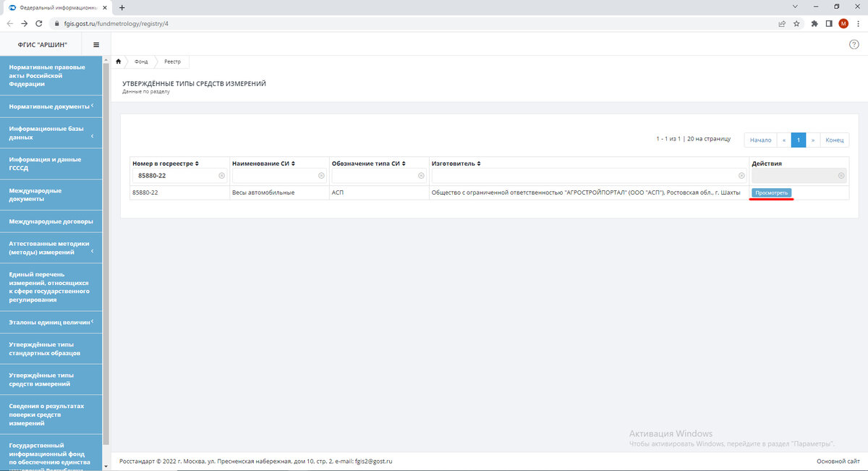
Task: Click the Изготовитель filter input
Action: 589,176
